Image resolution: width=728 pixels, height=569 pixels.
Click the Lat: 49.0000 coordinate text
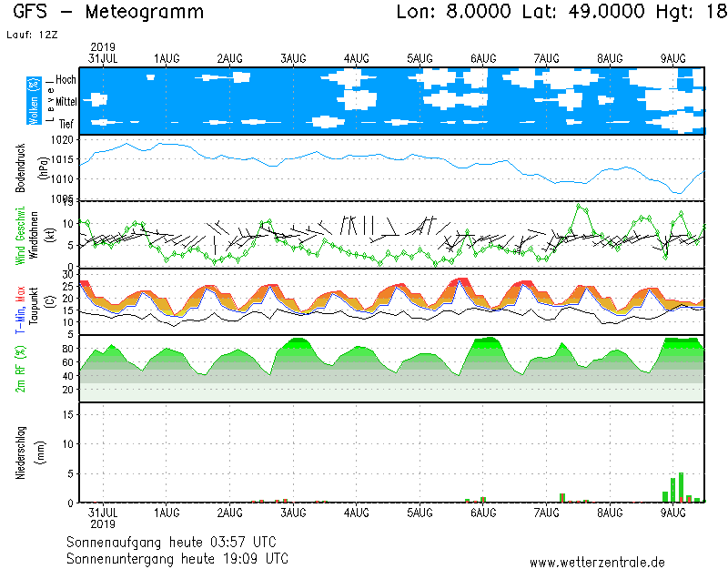pos(584,13)
